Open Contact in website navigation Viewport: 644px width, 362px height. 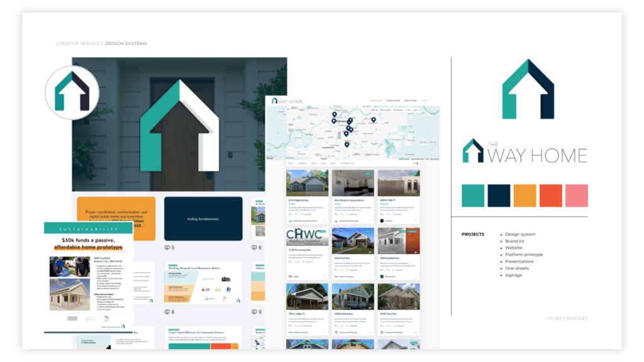pyautogui.click(x=424, y=101)
